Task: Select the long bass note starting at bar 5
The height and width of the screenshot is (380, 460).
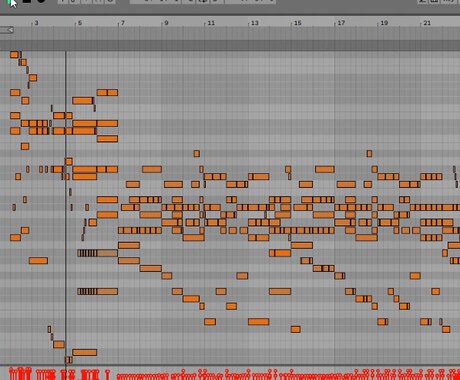Action: (85, 352)
